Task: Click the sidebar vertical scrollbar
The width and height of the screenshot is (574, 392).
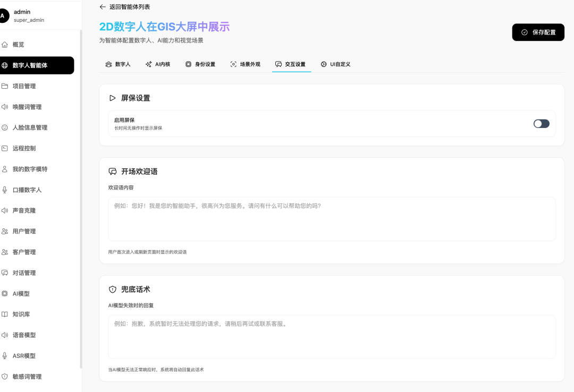Action: (81, 200)
